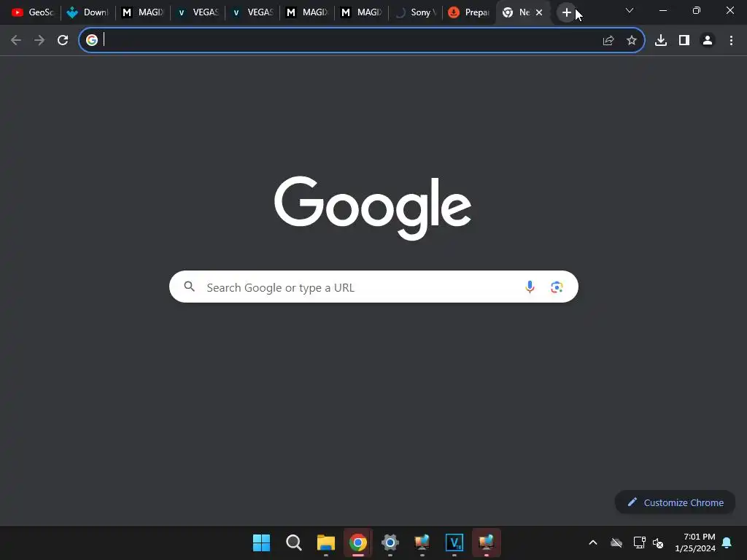Viewport: 747px width, 560px height.
Task: Switch to the YouTube GeoSc tab
Action: 32,12
